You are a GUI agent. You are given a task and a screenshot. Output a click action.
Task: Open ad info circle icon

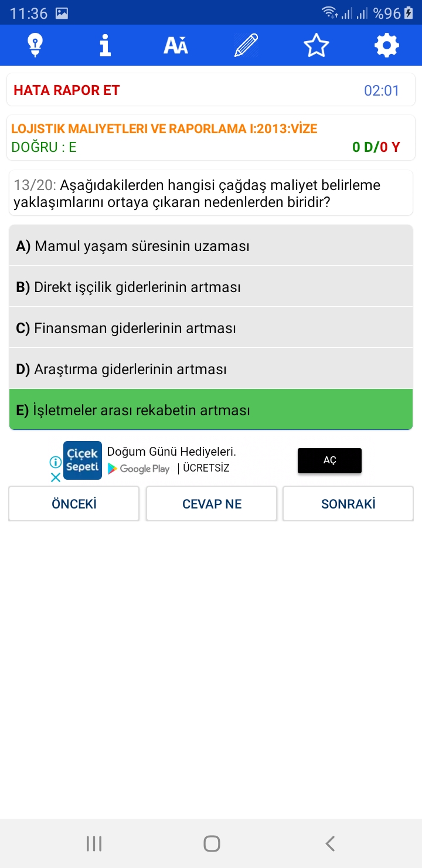pos(55,462)
